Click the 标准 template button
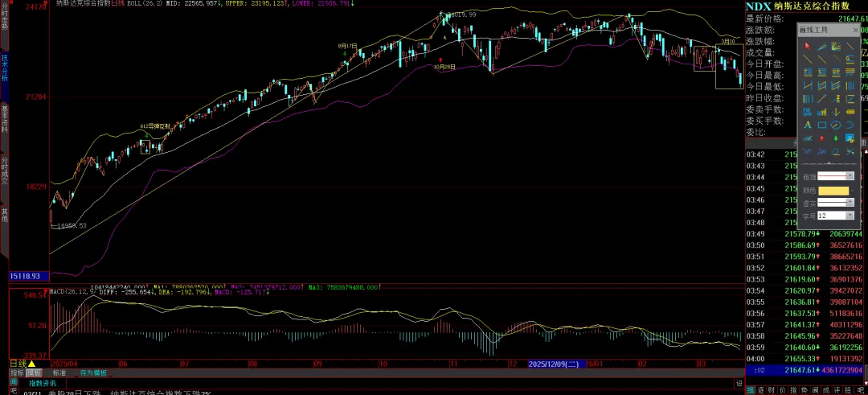The image size is (868, 395). 59,373
